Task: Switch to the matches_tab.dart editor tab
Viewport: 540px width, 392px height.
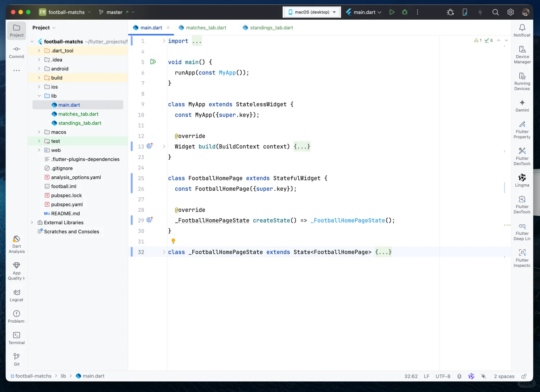Action: click(206, 28)
